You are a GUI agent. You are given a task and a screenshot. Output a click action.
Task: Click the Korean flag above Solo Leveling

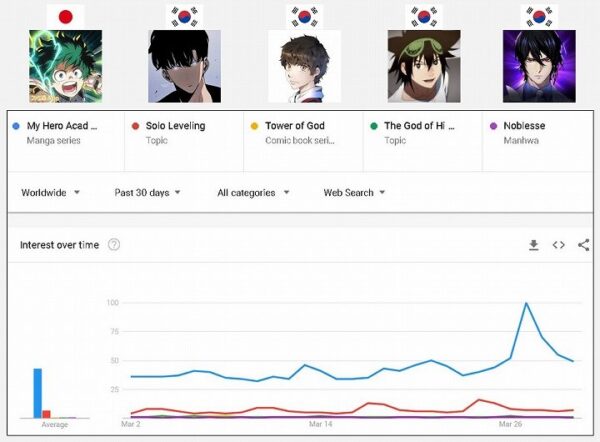184,16
